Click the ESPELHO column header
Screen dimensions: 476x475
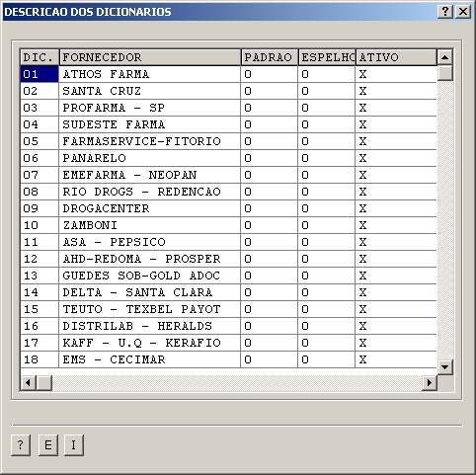[327, 57]
